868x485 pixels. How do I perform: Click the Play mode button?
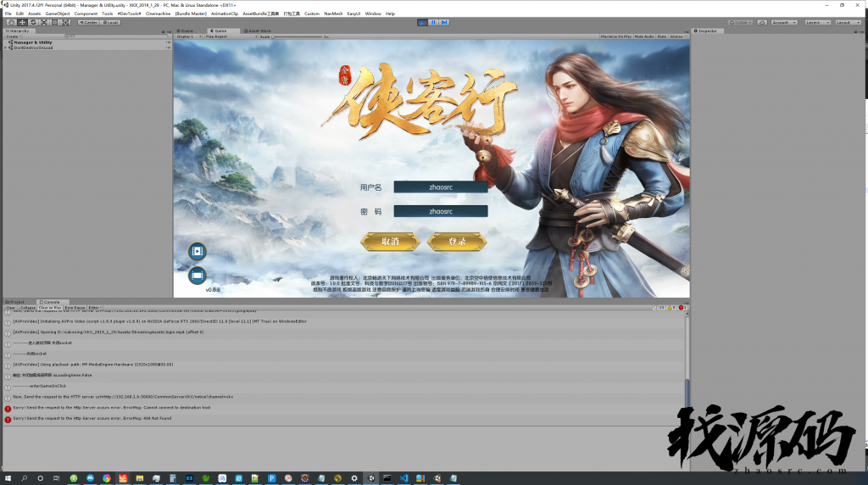click(x=422, y=23)
